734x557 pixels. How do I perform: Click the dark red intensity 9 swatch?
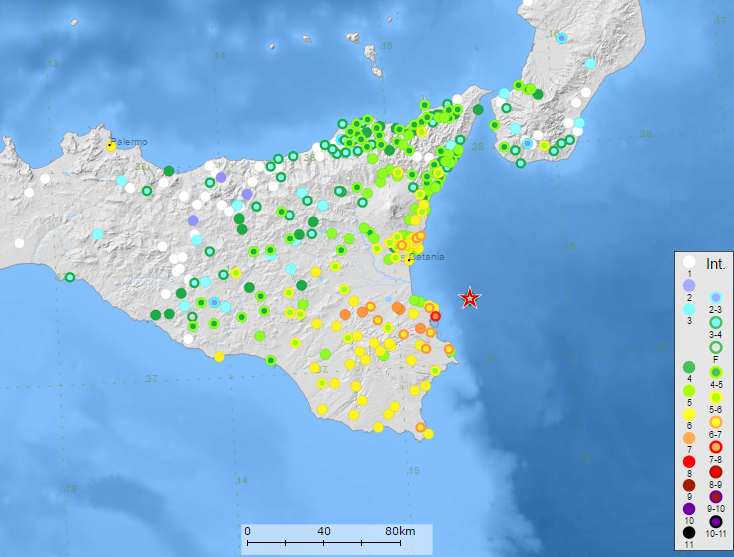click(689, 485)
